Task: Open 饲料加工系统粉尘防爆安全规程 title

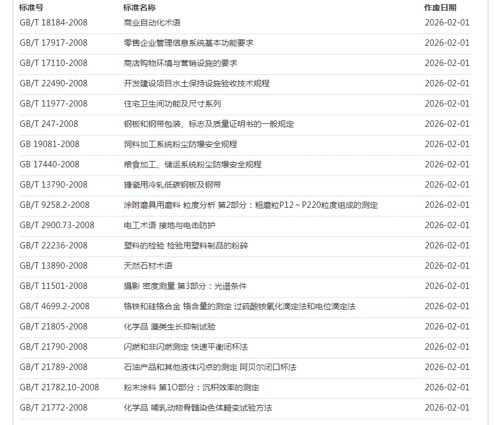Action: point(180,144)
